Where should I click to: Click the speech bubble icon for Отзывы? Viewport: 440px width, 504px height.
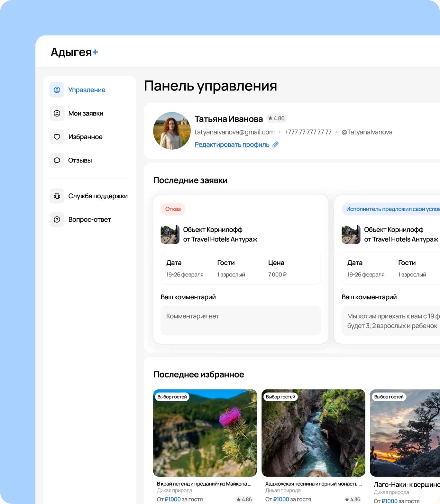pyautogui.click(x=57, y=160)
